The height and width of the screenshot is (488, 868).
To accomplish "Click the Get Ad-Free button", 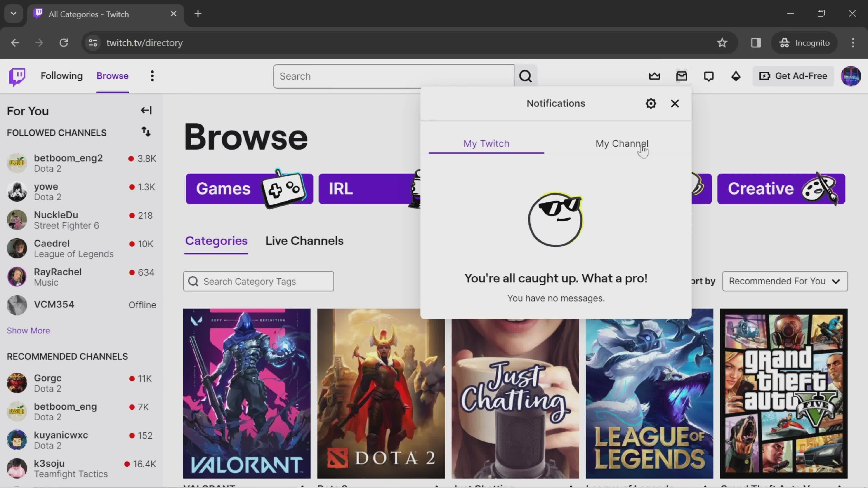I will click(793, 76).
